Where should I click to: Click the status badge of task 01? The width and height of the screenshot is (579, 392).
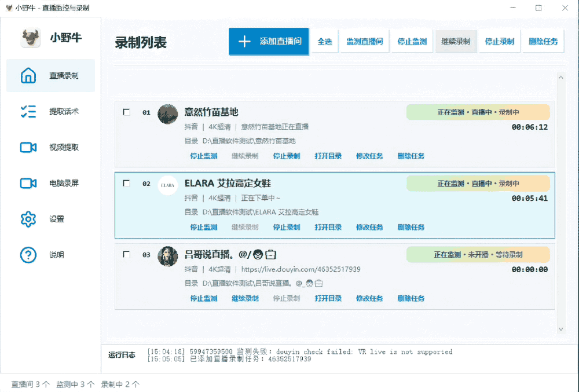click(478, 112)
